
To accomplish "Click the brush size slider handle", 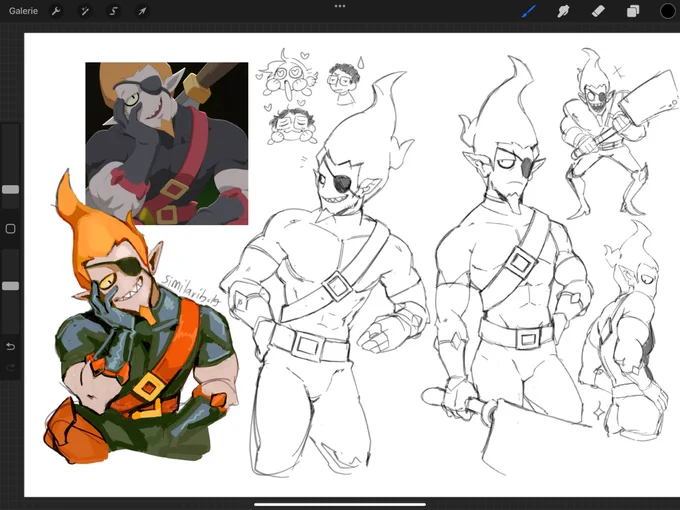I will (10, 190).
